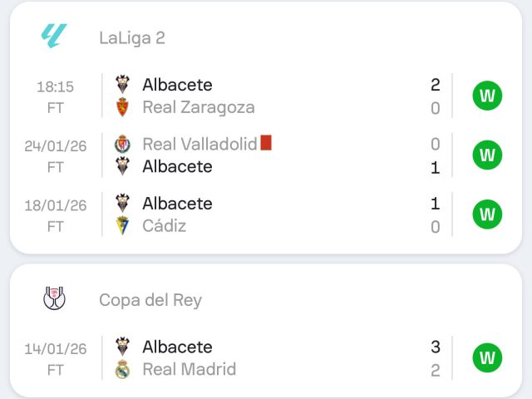Image resolution: width=532 pixels, height=399 pixels.
Task: Click the win badge for the Valladolid match
Action: click(x=487, y=155)
